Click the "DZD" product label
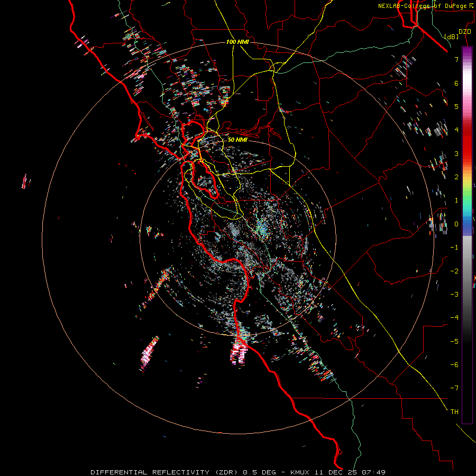The image size is (476, 476). click(x=465, y=31)
